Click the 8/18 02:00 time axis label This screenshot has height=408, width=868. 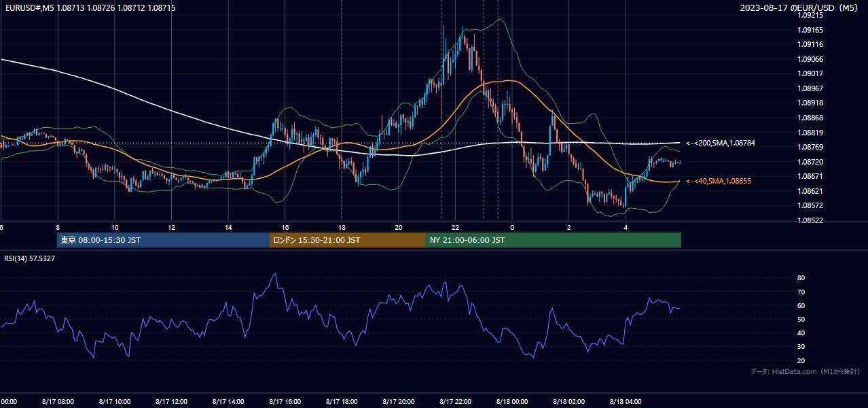click(568, 401)
